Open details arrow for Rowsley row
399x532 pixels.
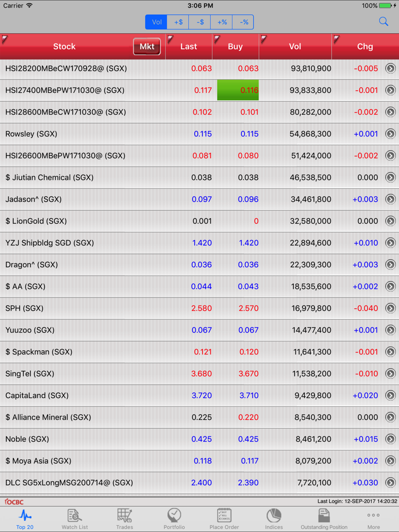click(390, 134)
